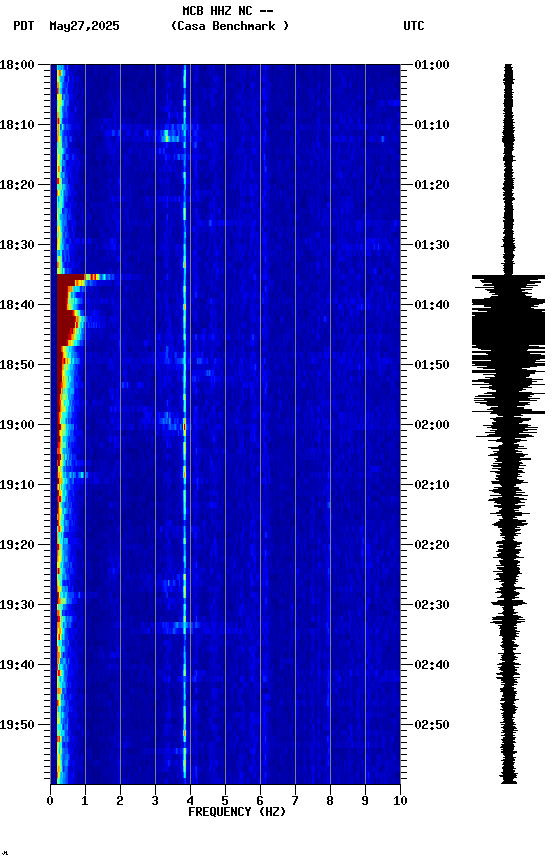Select the '19:40' PDT time label
Image resolution: width=552 pixels, height=864 pixels.
[17, 666]
